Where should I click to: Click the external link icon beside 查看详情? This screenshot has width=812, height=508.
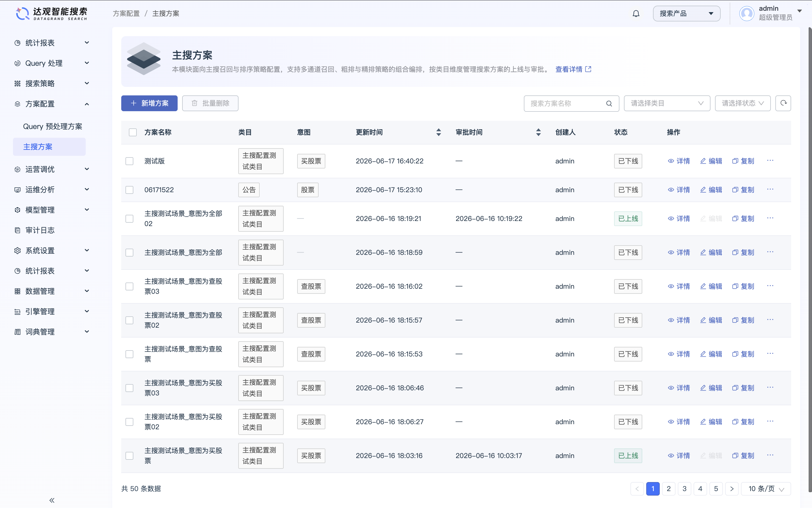[588, 69]
